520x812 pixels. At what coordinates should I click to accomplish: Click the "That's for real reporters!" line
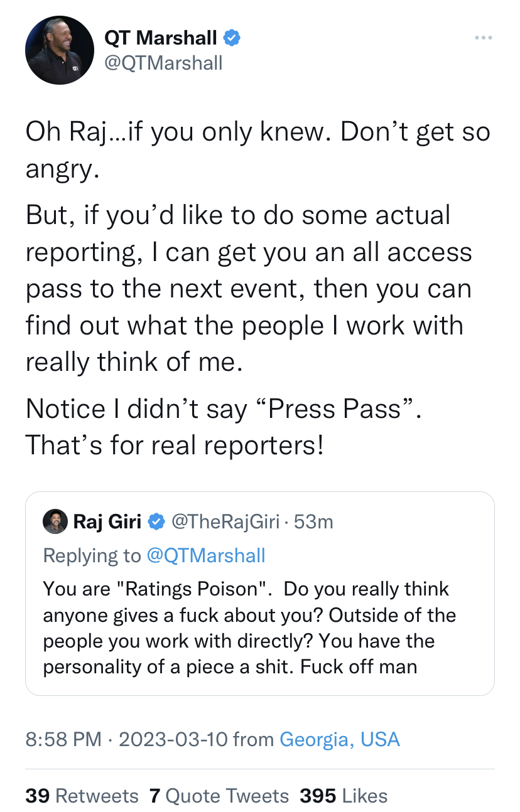(175, 445)
